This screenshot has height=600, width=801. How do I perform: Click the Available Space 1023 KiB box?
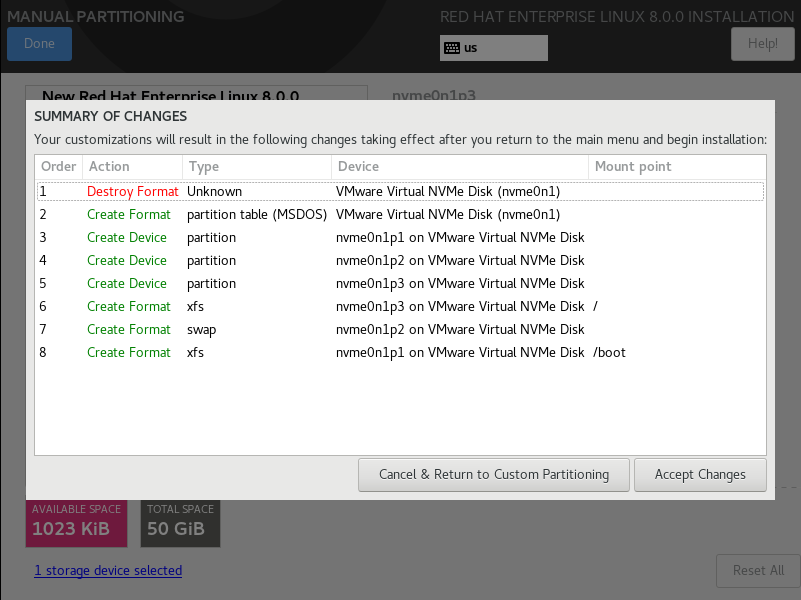click(x=77, y=523)
